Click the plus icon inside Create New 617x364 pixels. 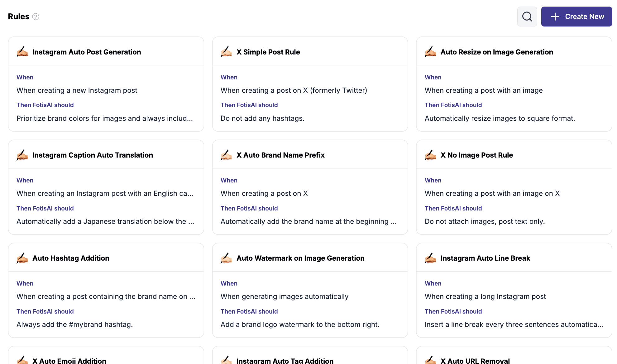pyautogui.click(x=555, y=17)
